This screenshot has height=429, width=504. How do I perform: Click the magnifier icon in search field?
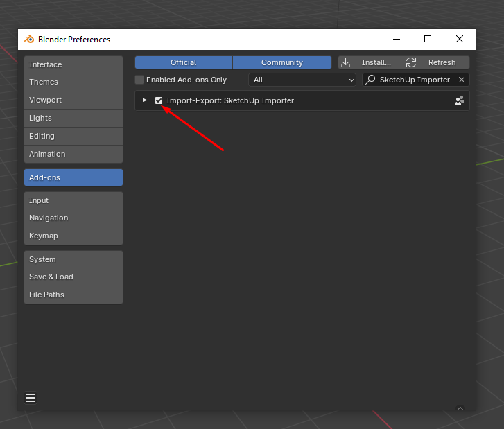[372, 80]
